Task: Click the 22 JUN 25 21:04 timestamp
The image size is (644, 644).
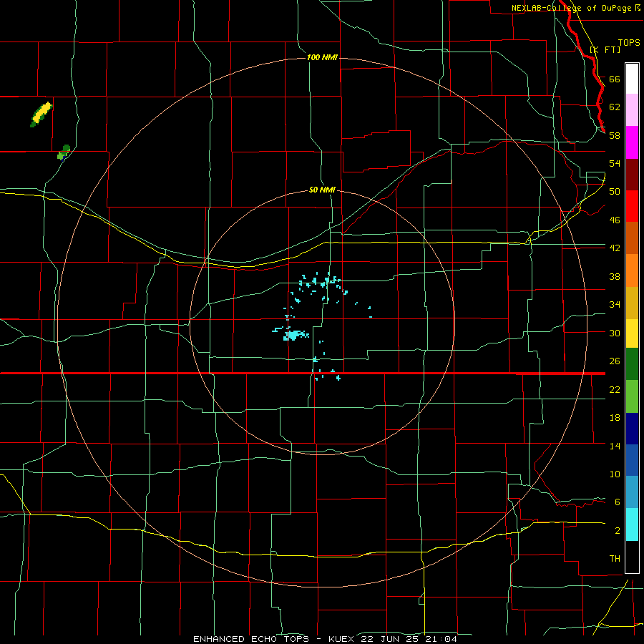Action: (409, 639)
